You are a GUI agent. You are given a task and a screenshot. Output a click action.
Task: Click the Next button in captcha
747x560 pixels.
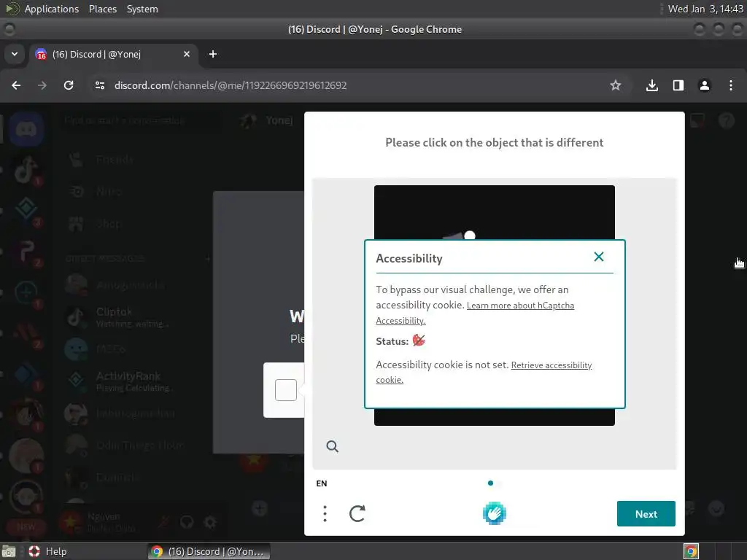coord(646,514)
